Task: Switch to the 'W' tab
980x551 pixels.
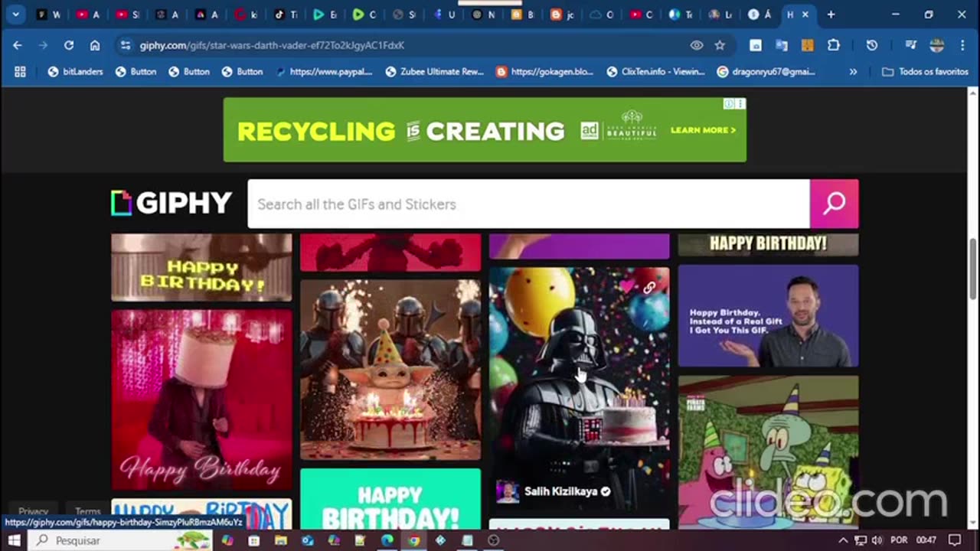Action: click(48, 14)
